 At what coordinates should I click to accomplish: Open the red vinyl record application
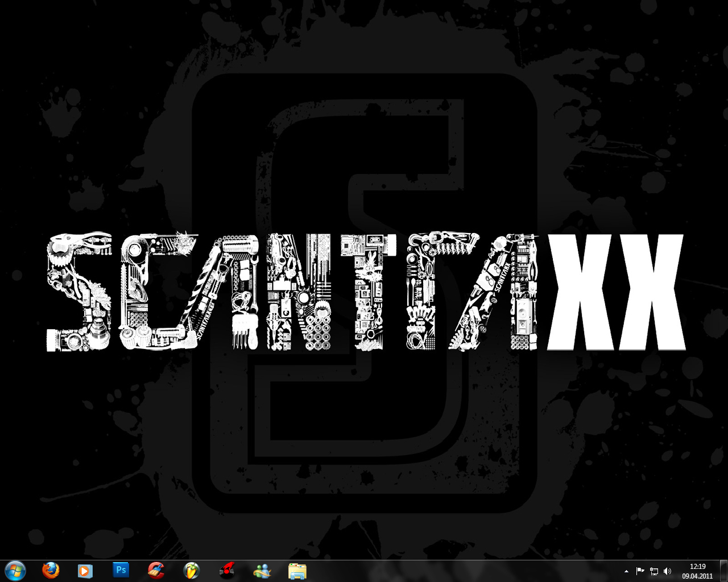point(227,570)
